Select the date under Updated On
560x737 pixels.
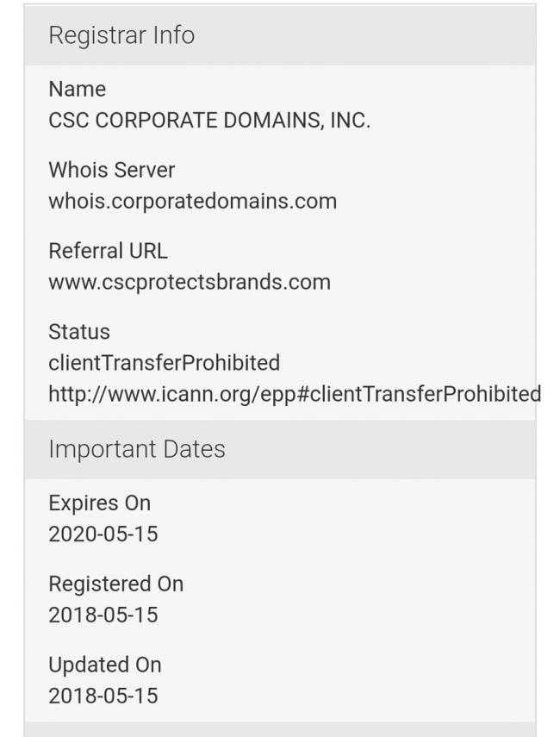click(x=103, y=696)
